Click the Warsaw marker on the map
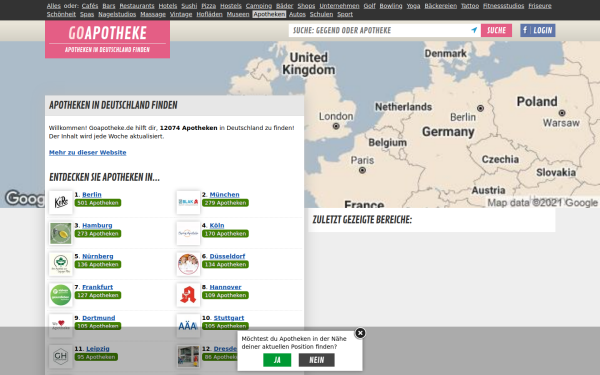This screenshot has width=600, height=375. tap(562, 113)
